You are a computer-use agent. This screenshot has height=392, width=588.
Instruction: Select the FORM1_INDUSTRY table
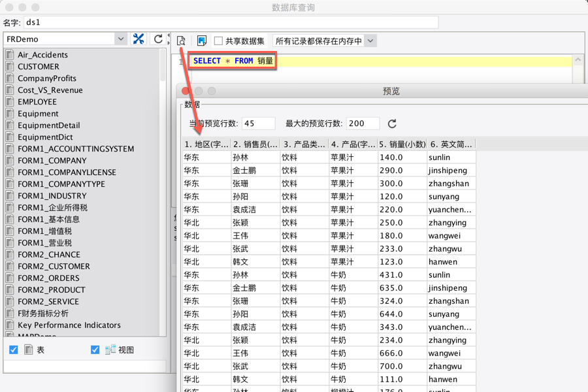point(52,196)
